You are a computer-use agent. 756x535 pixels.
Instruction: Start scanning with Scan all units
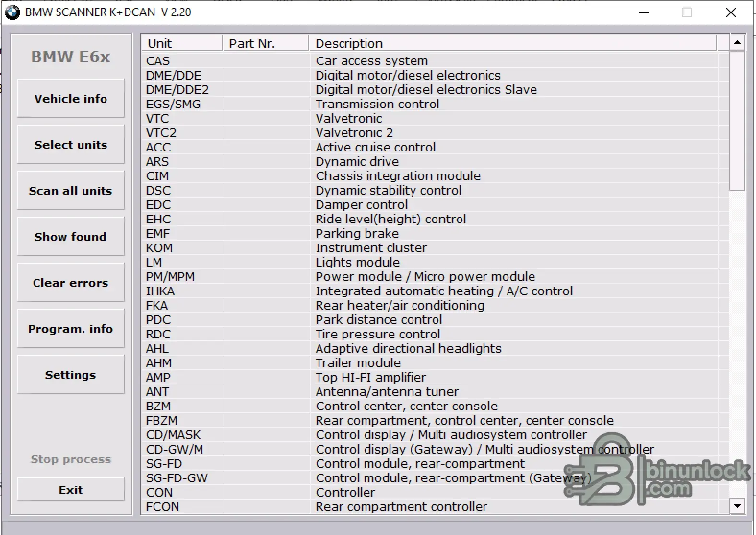[x=71, y=190]
